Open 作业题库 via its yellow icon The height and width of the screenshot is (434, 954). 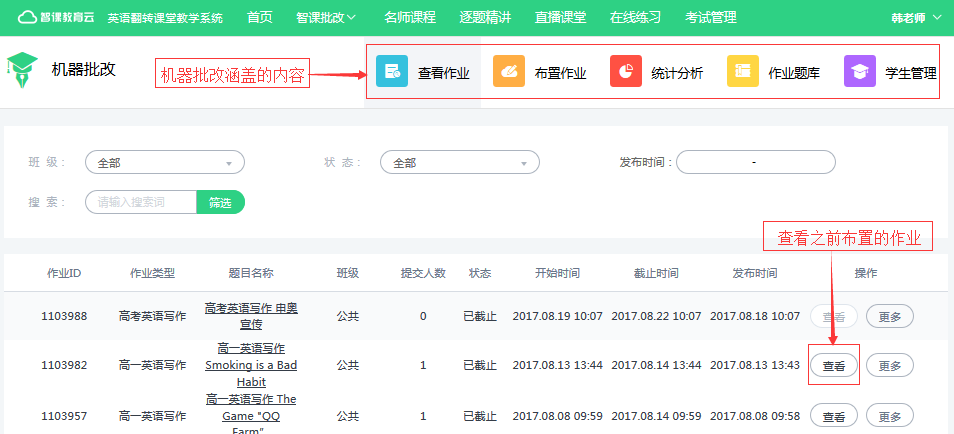point(743,71)
